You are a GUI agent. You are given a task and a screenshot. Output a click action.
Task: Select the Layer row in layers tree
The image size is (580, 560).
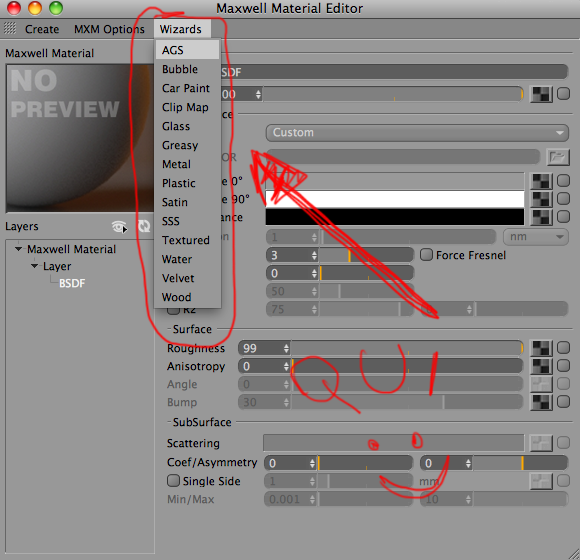[57, 266]
